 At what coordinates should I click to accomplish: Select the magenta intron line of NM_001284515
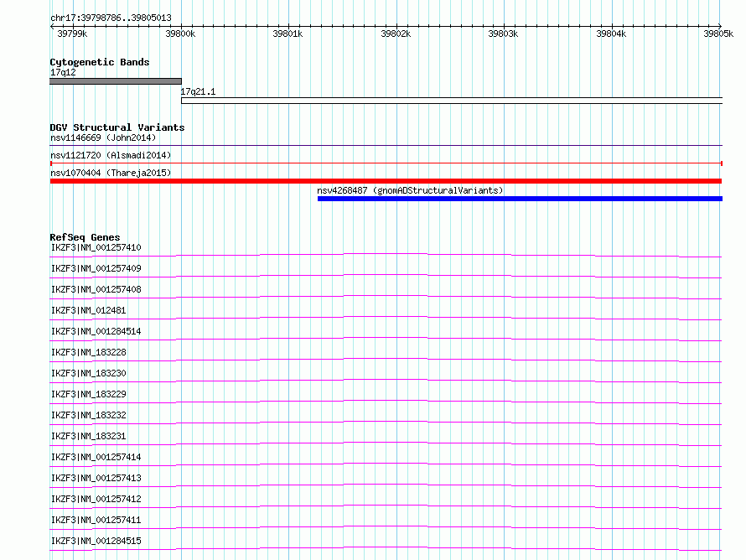coord(386,547)
